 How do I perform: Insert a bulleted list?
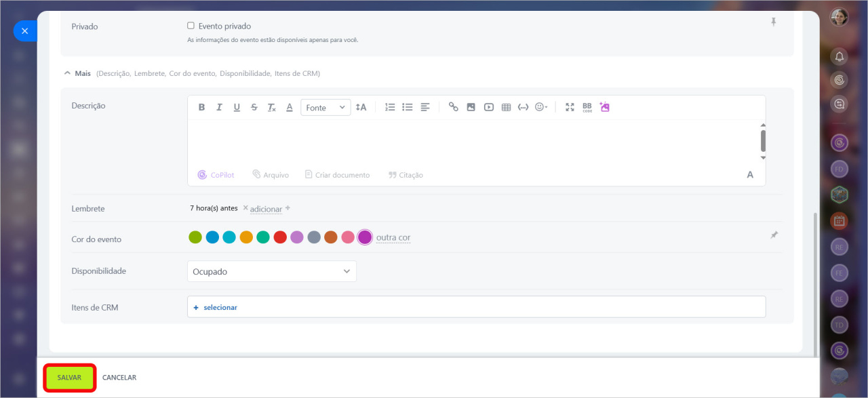(x=408, y=107)
